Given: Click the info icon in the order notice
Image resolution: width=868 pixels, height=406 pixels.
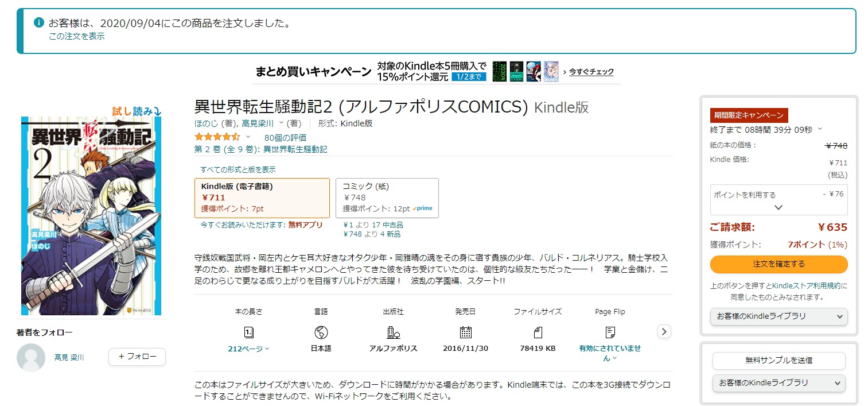Looking at the screenshot, I should (39, 23).
